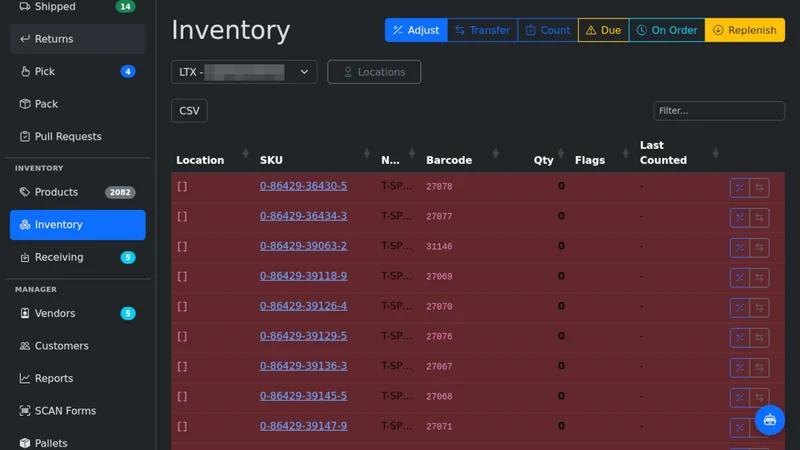Image resolution: width=800 pixels, height=450 pixels.
Task: Show Due inventory
Action: tap(604, 30)
